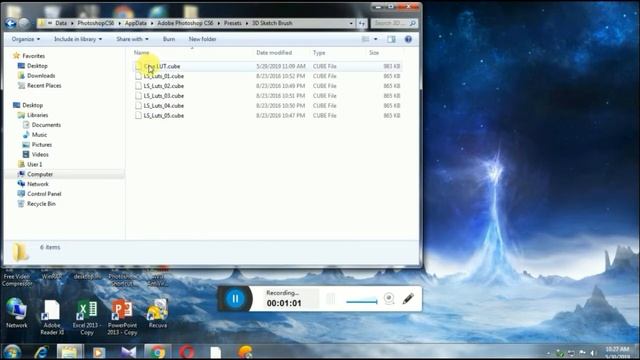The width and height of the screenshot is (640, 360).
Task: Click Internet Explorer on the taskbar
Action: [41, 352]
